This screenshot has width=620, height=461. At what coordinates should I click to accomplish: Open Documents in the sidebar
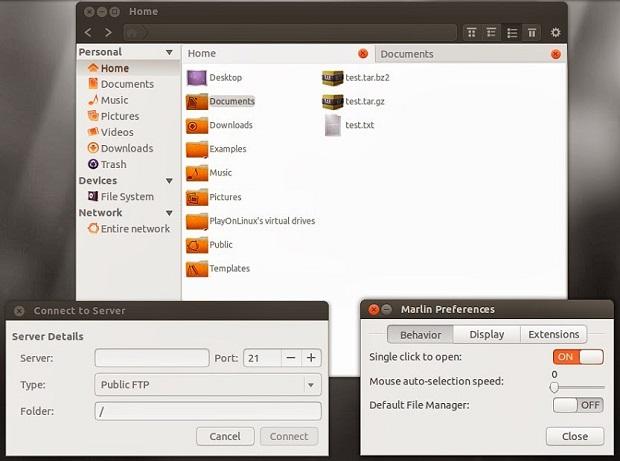(121, 84)
